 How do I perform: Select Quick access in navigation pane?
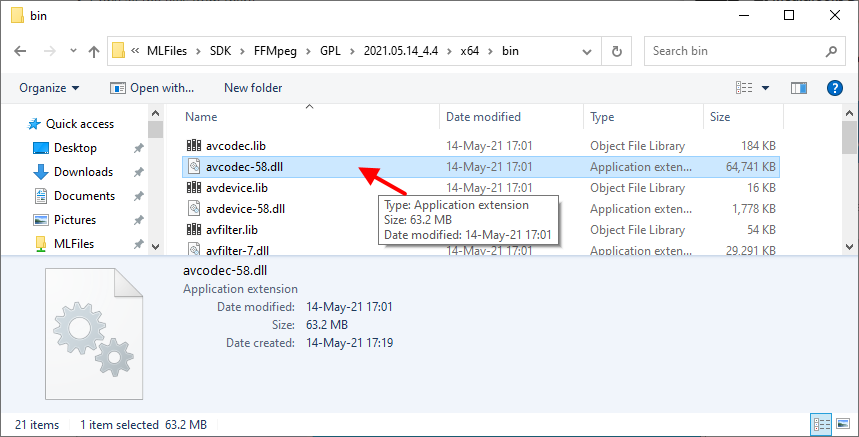pyautogui.click(x=79, y=124)
